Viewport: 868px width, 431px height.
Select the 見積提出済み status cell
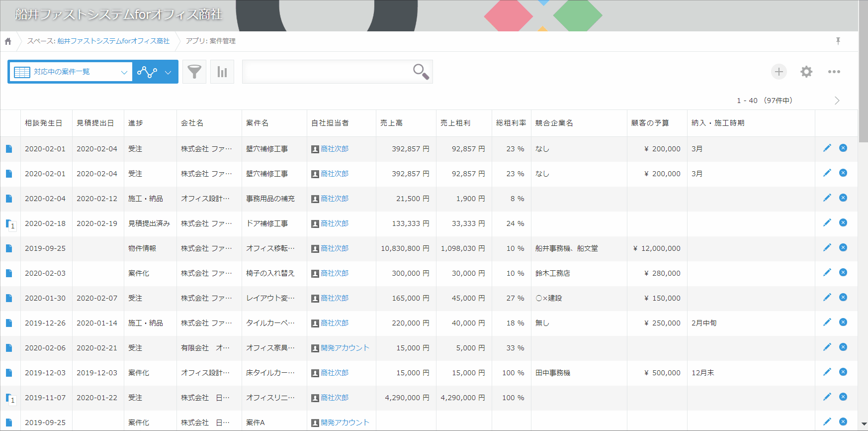pos(149,223)
